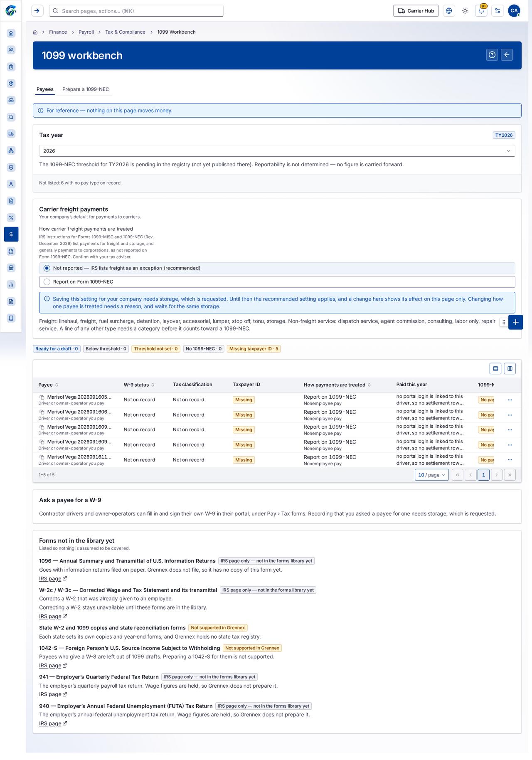Open row actions for Marisol Vega 2026091605
Image resolution: width=532 pixels, height=760 pixels.
tap(510, 400)
